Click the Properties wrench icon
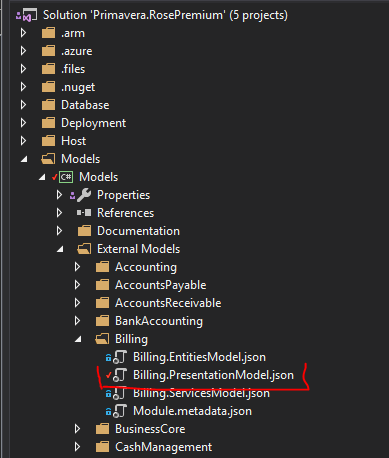This screenshot has height=458, width=389. pos(84,195)
